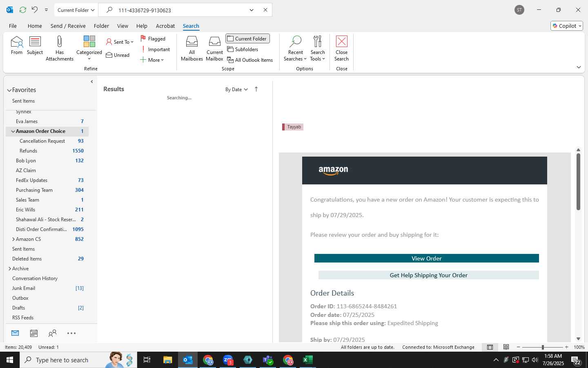Open the Sent To dropdown
Screen dimensions: 588x368
click(120, 42)
